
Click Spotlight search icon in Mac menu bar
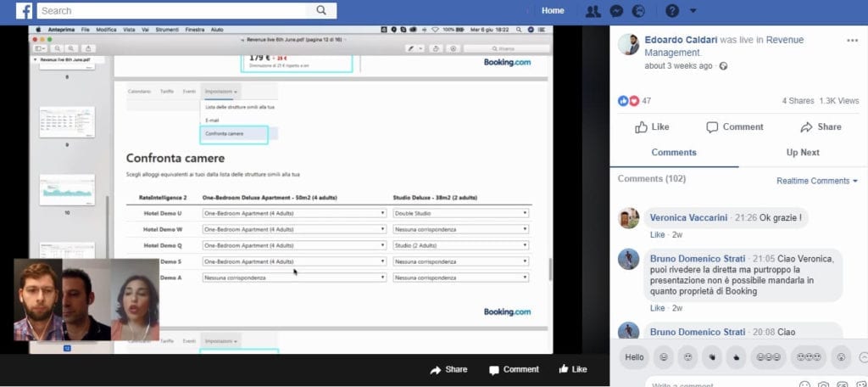(519, 30)
